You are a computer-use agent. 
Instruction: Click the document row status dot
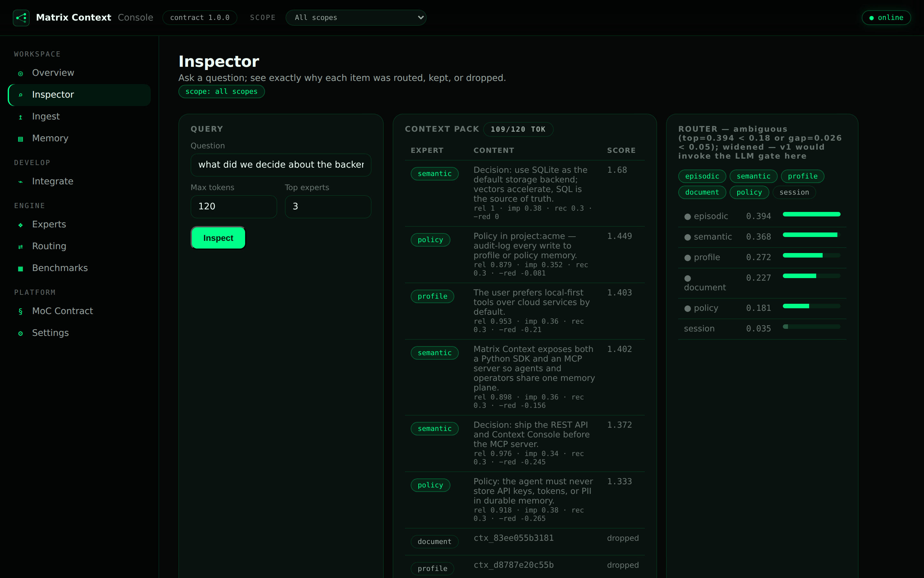click(687, 278)
